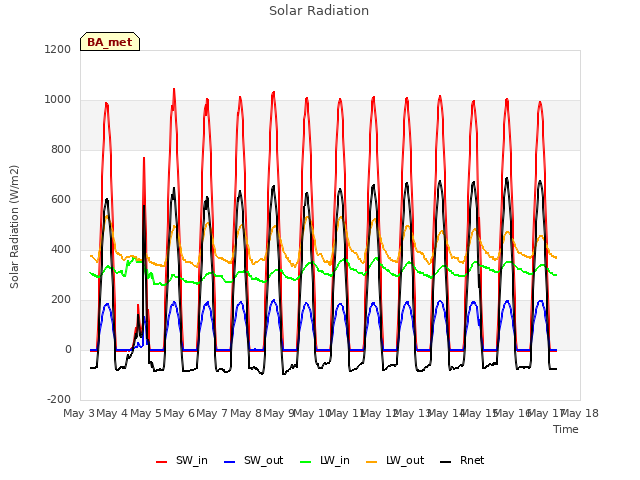Image resolution: width=640 pixels, height=480 pixels.
Task: Click the black Rnet legend swatch
Action: [x=446, y=462]
